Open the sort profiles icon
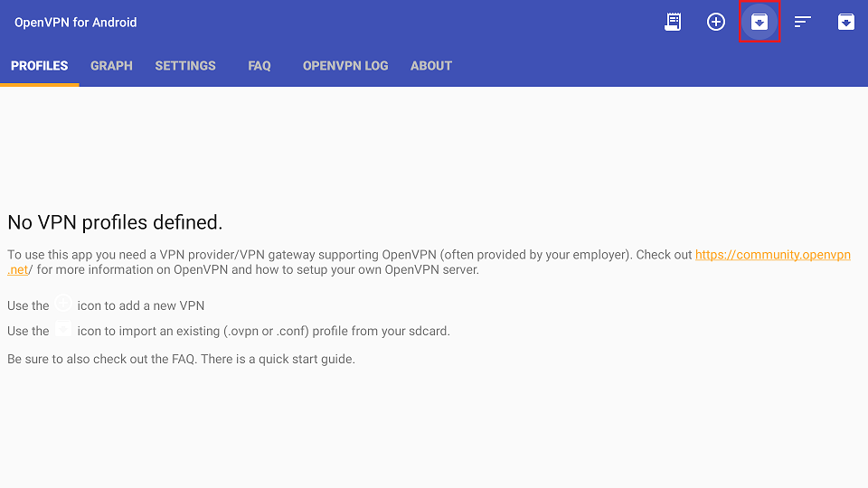This screenshot has height=488, width=868. click(802, 22)
